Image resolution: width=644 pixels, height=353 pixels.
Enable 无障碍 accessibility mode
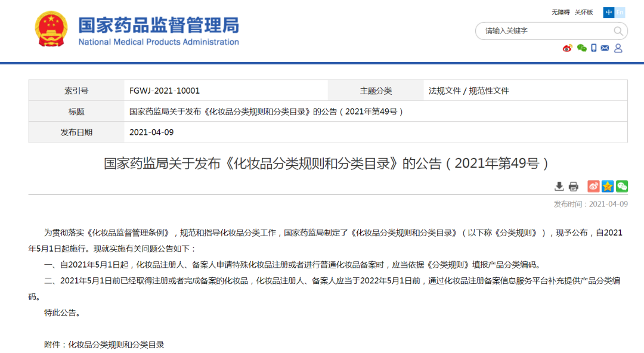(x=561, y=12)
